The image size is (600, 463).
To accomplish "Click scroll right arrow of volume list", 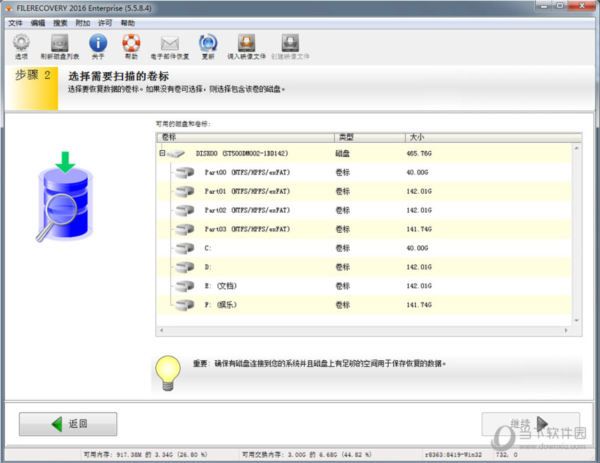I will point(566,330).
